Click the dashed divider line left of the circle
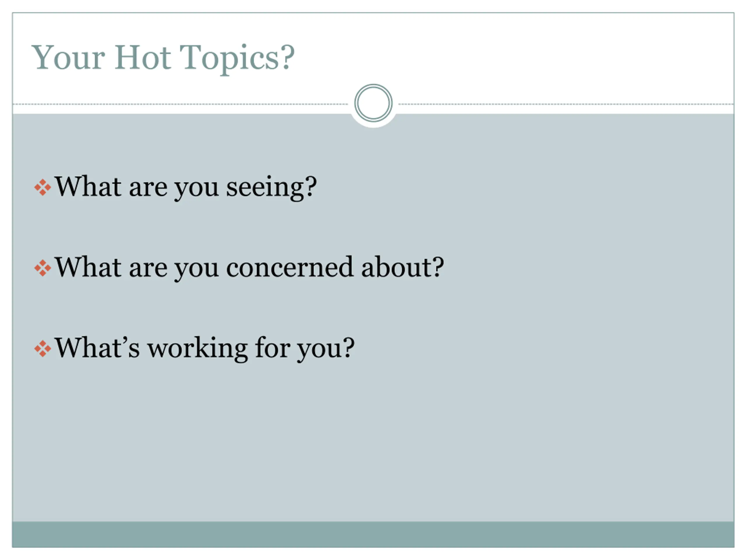The height and width of the screenshot is (560, 747). pos(181,104)
